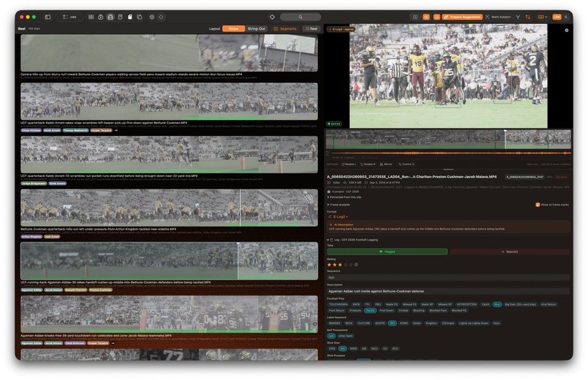
Task: Click the Jordyn Bridgewater name tag
Action: (x=34, y=184)
